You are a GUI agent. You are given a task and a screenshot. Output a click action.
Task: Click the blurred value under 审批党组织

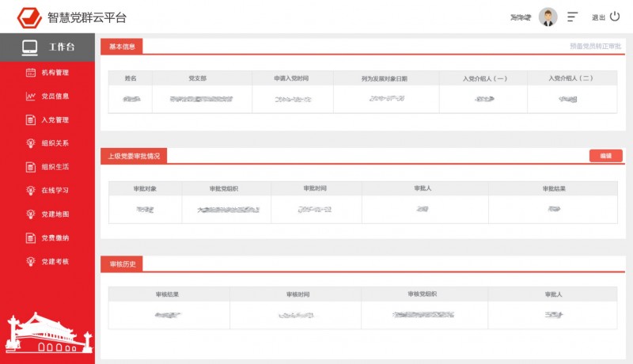coord(228,210)
